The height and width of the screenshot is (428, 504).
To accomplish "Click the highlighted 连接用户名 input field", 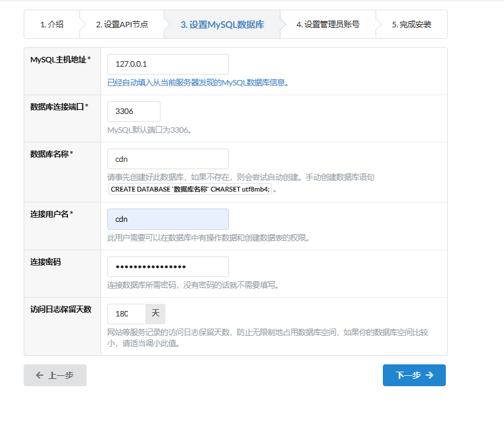I will [167, 219].
